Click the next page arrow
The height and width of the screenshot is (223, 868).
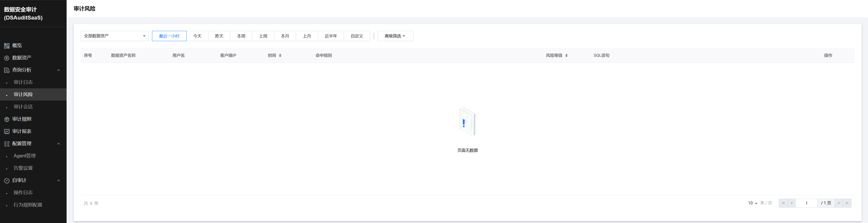(839, 203)
